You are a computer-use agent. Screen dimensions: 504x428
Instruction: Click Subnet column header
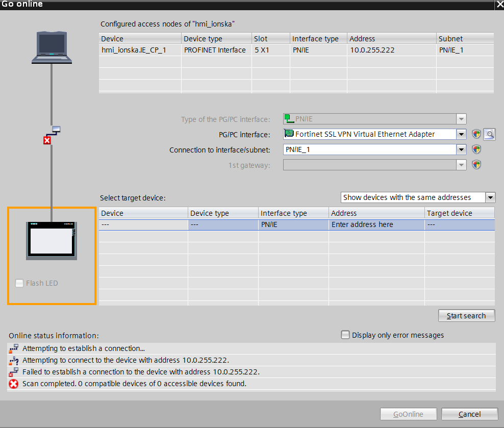coord(465,39)
